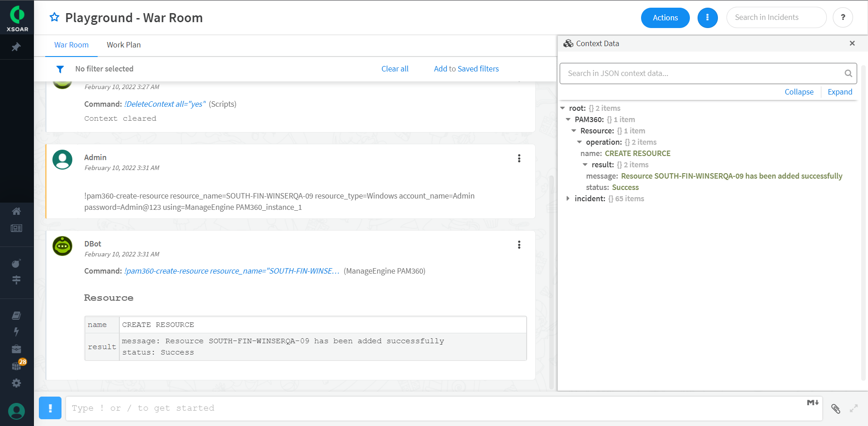Collapse the PAM360 node
868x426 pixels.
568,119
